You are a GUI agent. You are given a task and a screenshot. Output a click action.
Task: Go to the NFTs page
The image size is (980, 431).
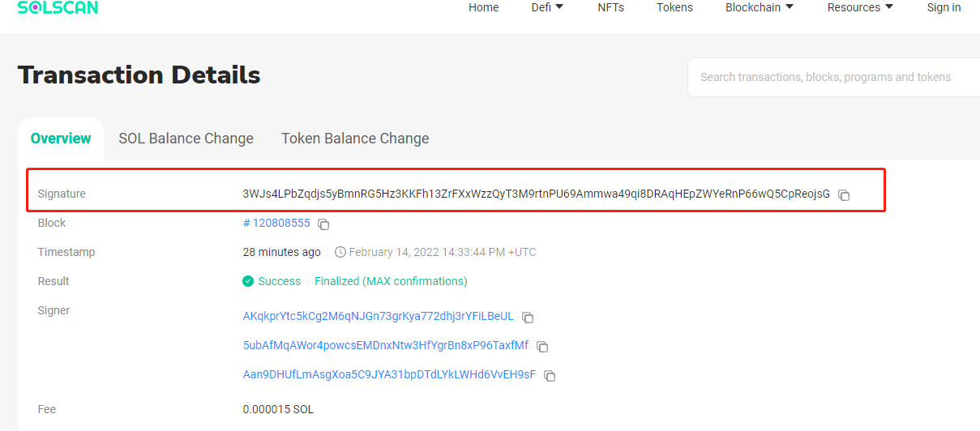(610, 7)
